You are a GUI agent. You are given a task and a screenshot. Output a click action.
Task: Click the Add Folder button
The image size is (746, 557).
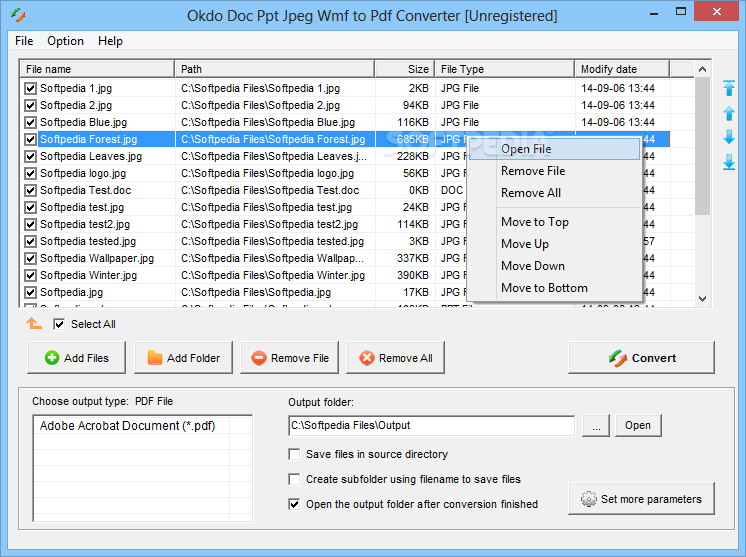[x=183, y=358]
